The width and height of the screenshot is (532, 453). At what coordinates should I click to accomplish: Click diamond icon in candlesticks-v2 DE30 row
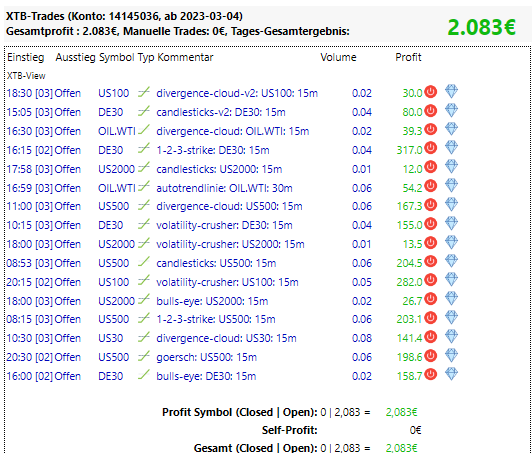click(x=451, y=111)
